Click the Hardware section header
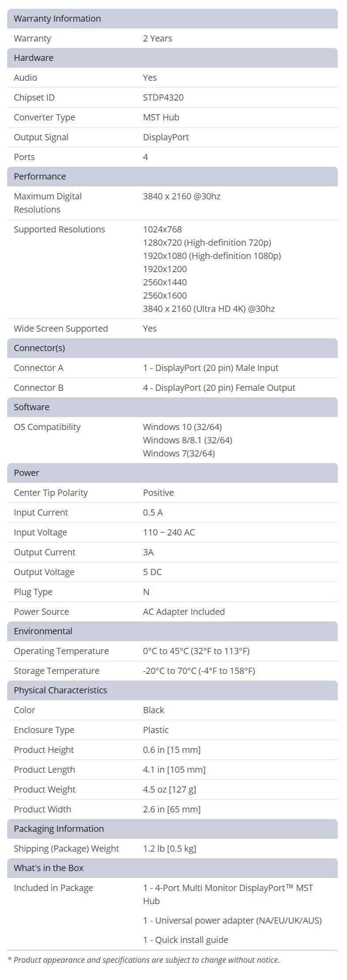The width and height of the screenshot is (347, 980). [172, 58]
